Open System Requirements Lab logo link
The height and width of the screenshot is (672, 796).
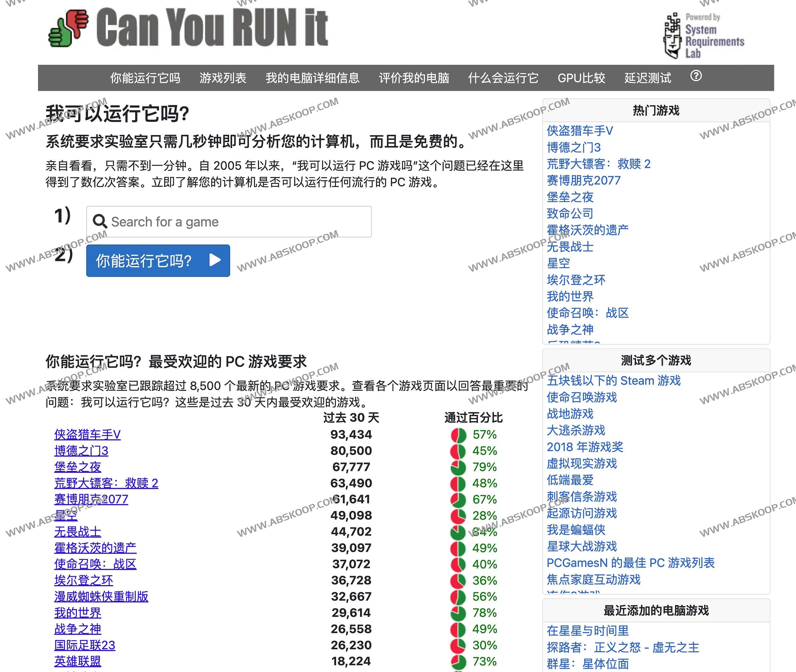click(x=704, y=35)
